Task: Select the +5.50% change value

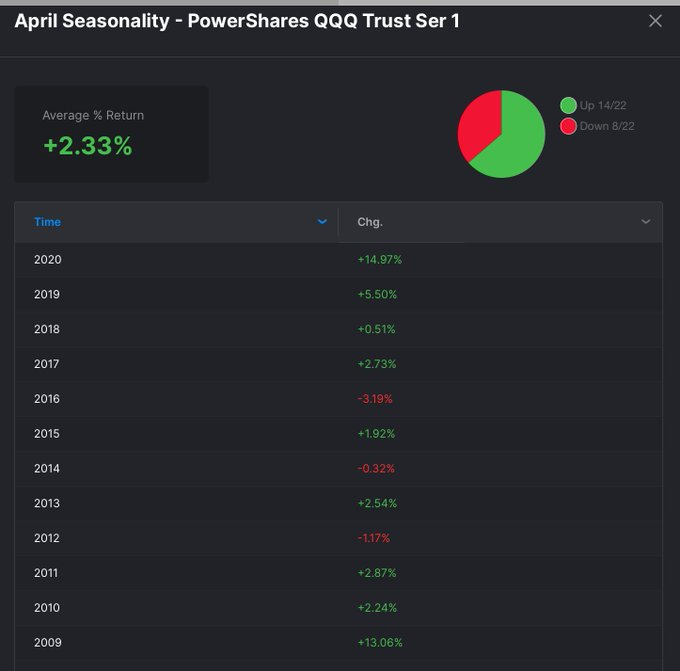Action: pyautogui.click(x=377, y=294)
